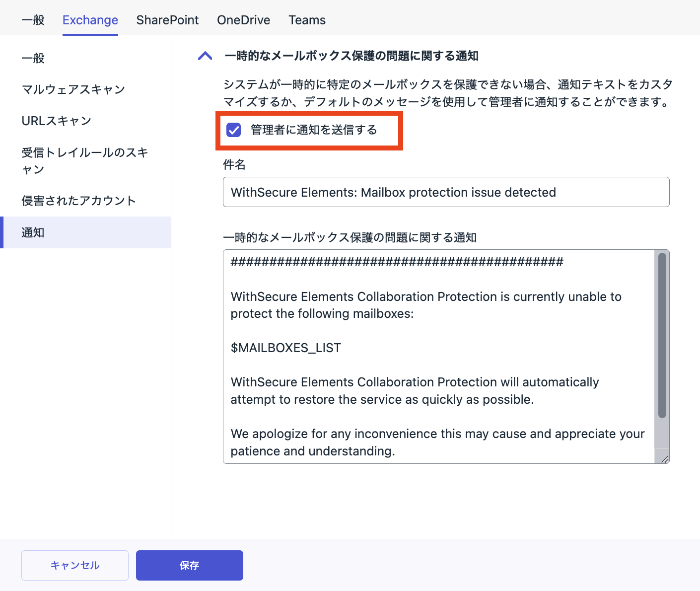The width and height of the screenshot is (700, 591).
Task: Collapse the mailbox protection notification section chevron
Action: coord(205,56)
